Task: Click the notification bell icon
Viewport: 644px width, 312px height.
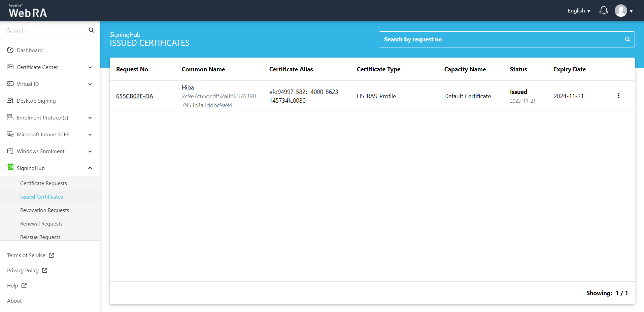Action: tap(604, 11)
